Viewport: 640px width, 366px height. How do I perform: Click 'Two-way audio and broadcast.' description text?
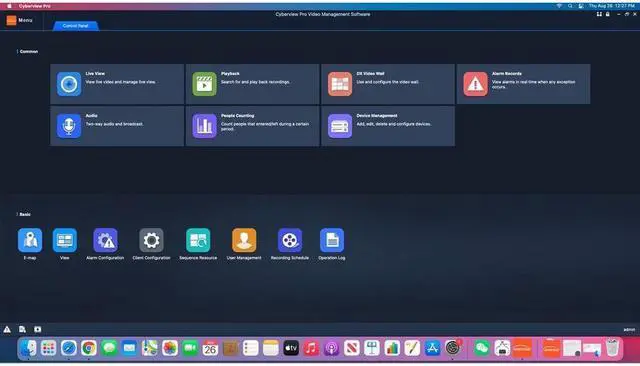coord(114,124)
